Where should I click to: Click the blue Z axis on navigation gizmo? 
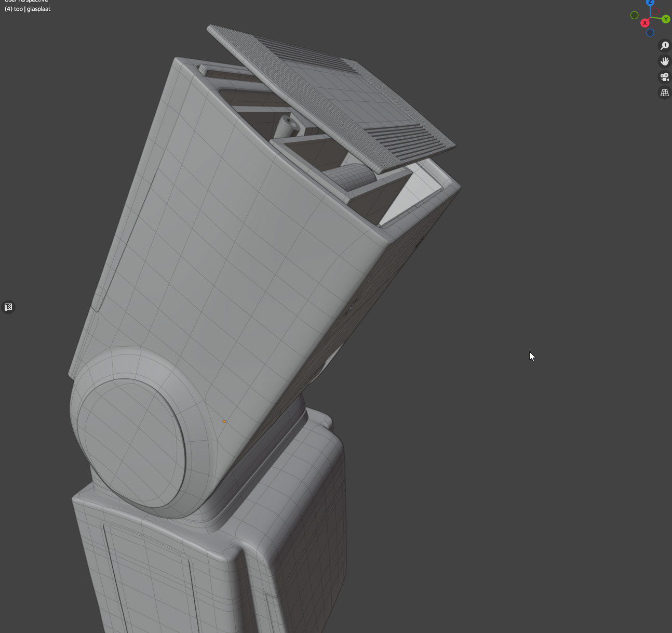pyautogui.click(x=650, y=2)
